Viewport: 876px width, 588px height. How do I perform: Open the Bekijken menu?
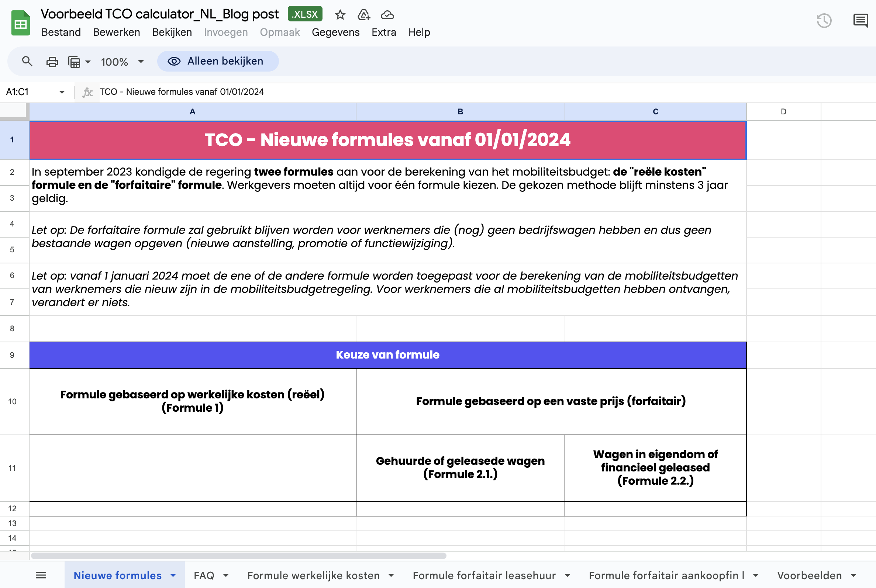click(x=172, y=32)
